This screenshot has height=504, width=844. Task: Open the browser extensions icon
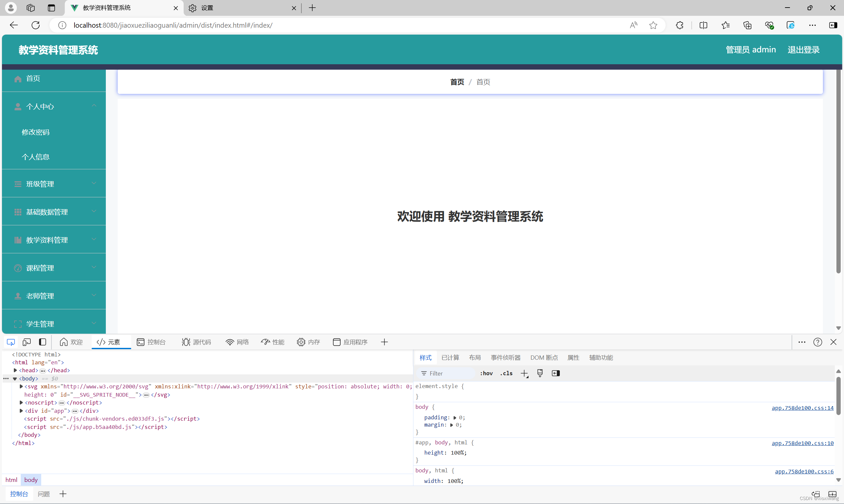pyautogui.click(x=679, y=25)
